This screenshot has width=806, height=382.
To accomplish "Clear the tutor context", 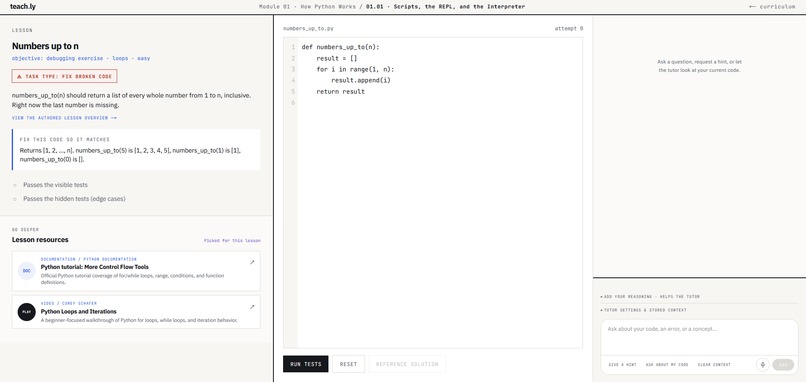I will (714, 365).
